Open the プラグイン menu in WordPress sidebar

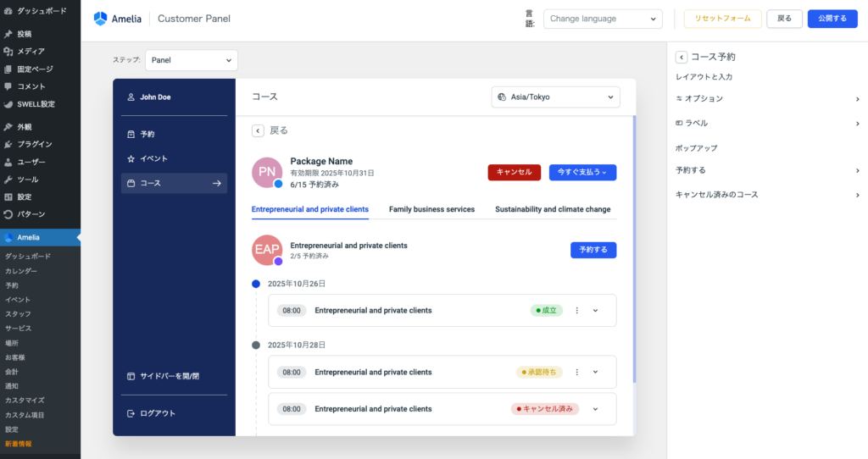(34, 144)
